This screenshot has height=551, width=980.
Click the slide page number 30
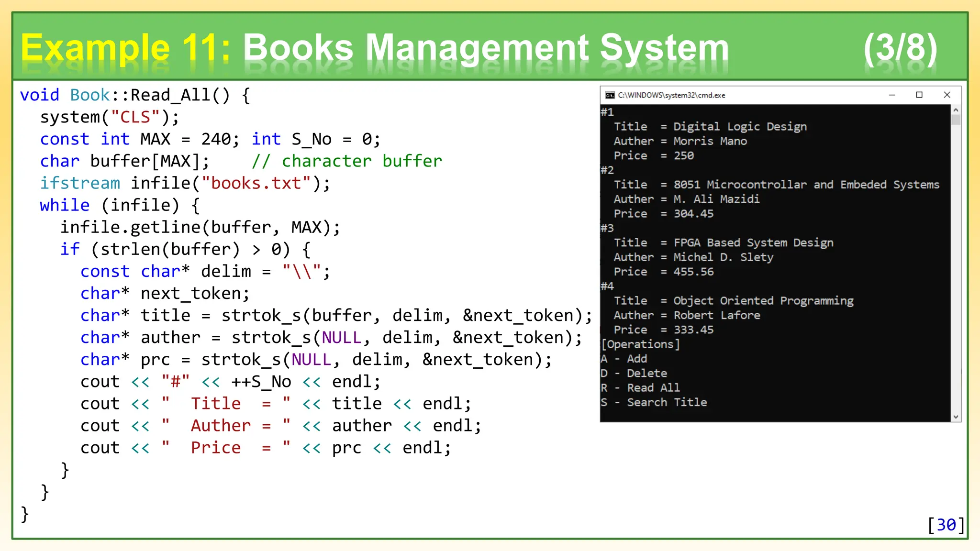pos(946,525)
